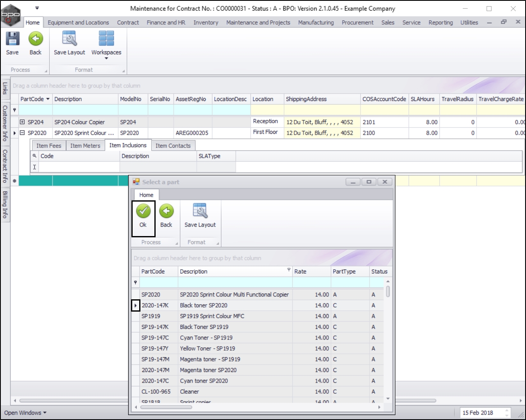This screenshot has width=526, height=420.
Task: Open the Links side panel tab
Action: point(5,88)
